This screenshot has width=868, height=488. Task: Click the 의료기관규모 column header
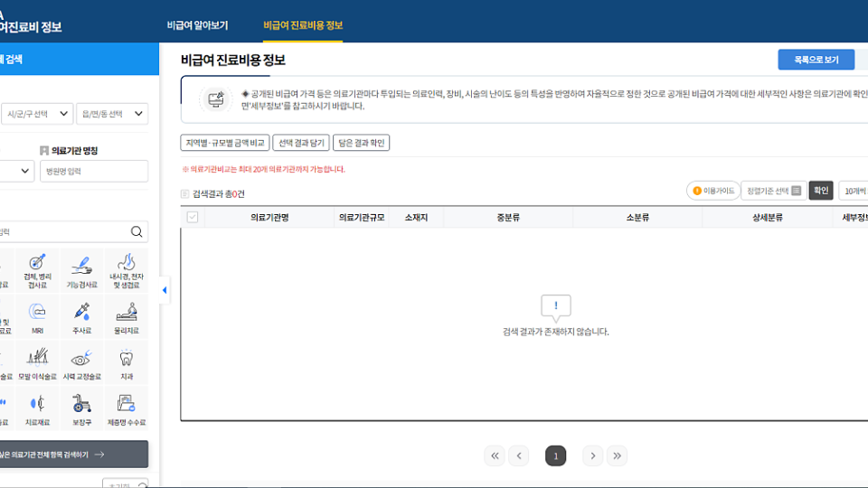[x=362, y=218]
